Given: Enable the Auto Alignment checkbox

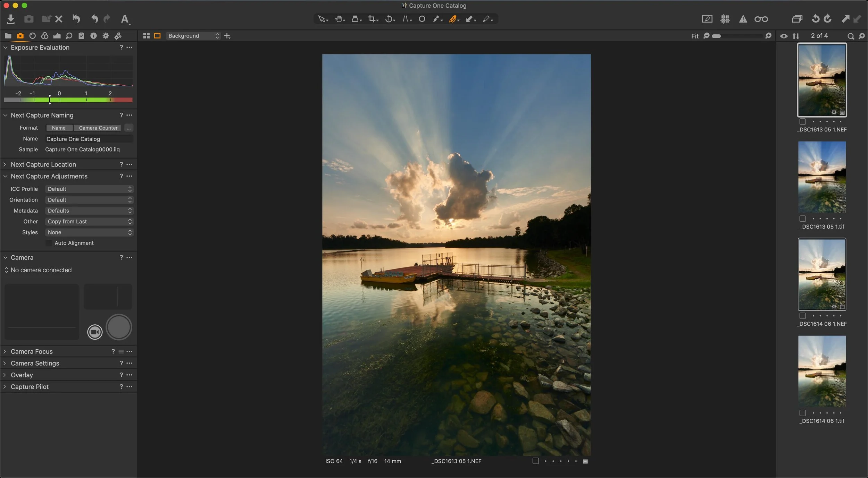Looking at the screenshot, I should click(x=49, y=243).
